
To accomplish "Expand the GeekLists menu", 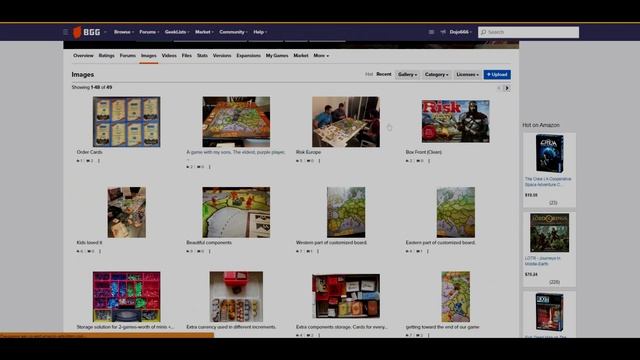I will click(x=177, y=32).
